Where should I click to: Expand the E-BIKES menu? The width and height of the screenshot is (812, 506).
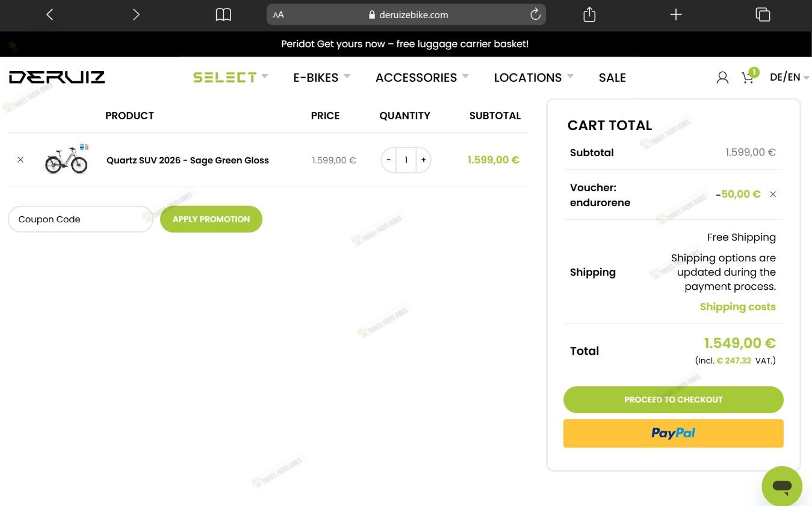click(321, 77)
